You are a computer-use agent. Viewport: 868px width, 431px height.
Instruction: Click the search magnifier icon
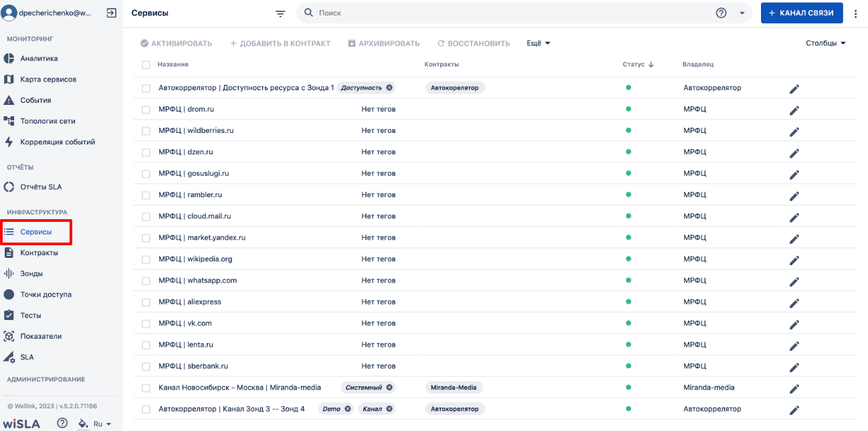[308, 13]
